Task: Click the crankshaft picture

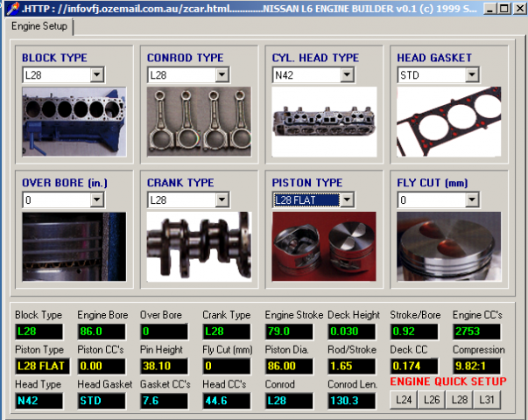Action: click(199, 245)
